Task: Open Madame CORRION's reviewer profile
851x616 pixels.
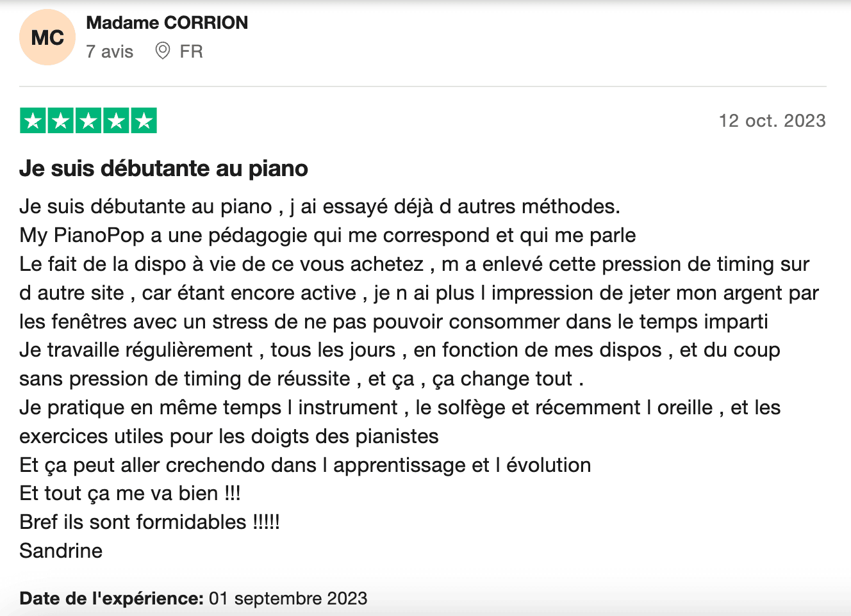Action: tap(167, 22)
